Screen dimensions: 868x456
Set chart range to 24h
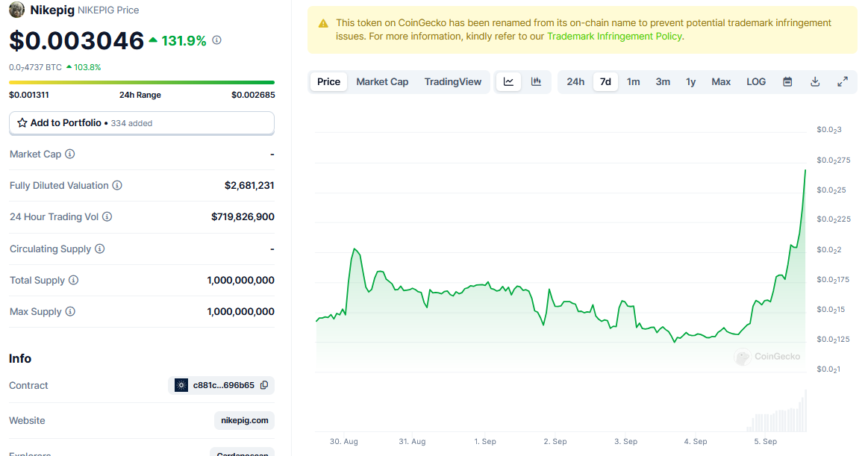coord(575,82)
